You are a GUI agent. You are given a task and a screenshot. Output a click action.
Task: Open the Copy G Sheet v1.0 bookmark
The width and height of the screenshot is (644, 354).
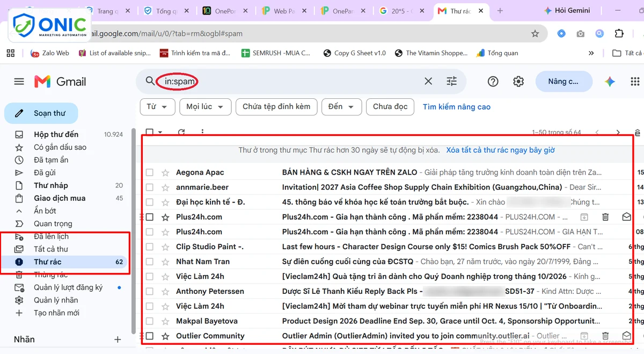[354, 53]
